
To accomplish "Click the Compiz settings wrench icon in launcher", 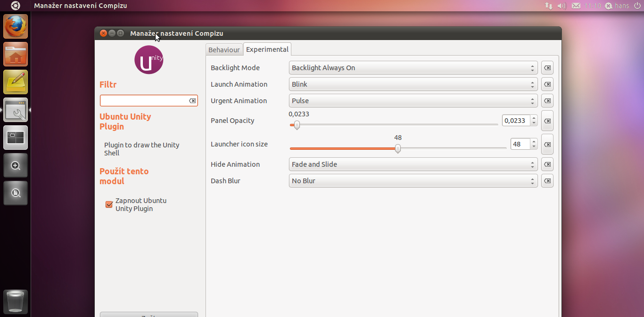I will pyautogui.click(x=16, y=110).
